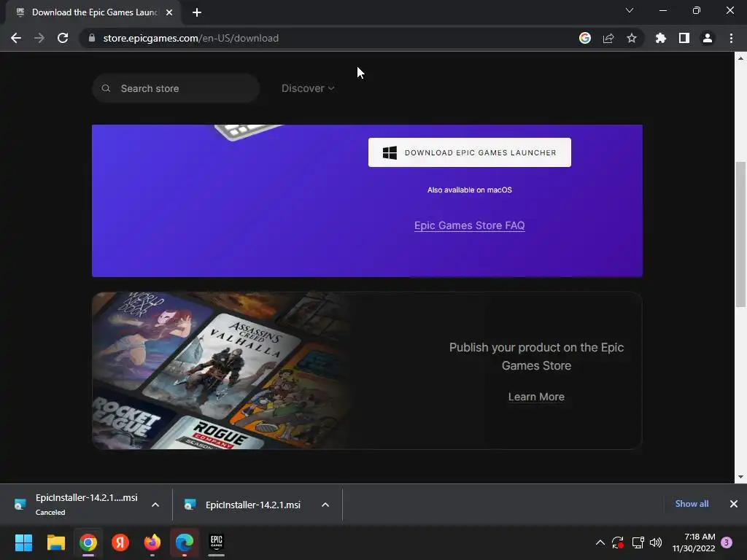Bookmark this page with the star icon
Screen dimensions: 747x560
coord(632,38)
